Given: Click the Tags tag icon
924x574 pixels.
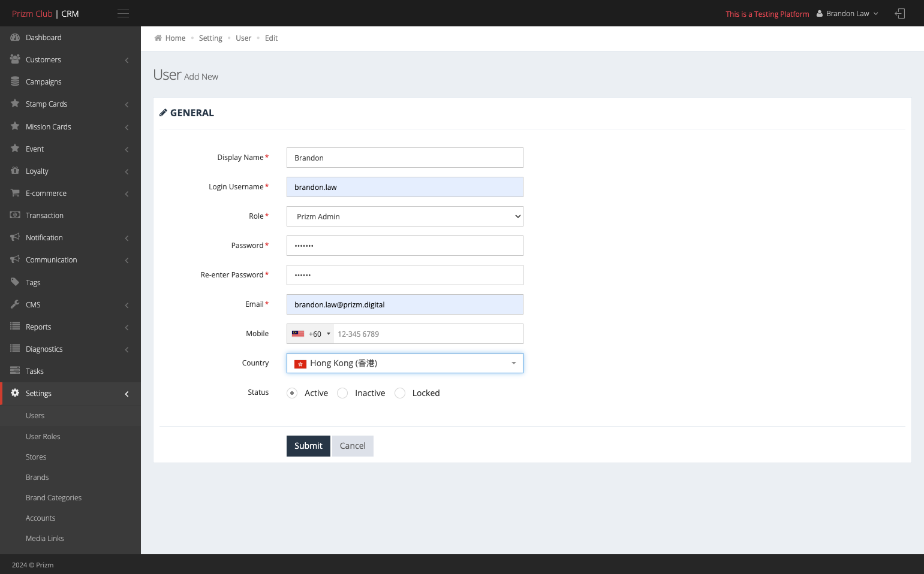Looking at the screenshot, I should [15, 282].
